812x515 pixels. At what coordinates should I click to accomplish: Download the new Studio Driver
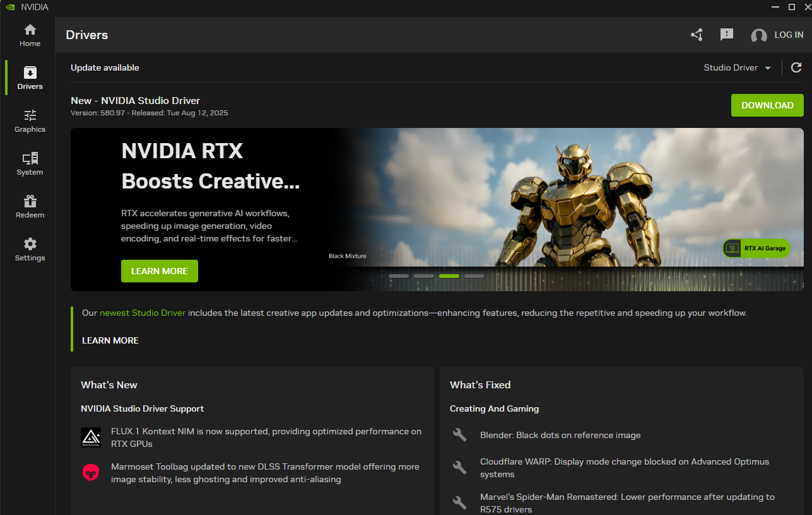pos(767,105)
